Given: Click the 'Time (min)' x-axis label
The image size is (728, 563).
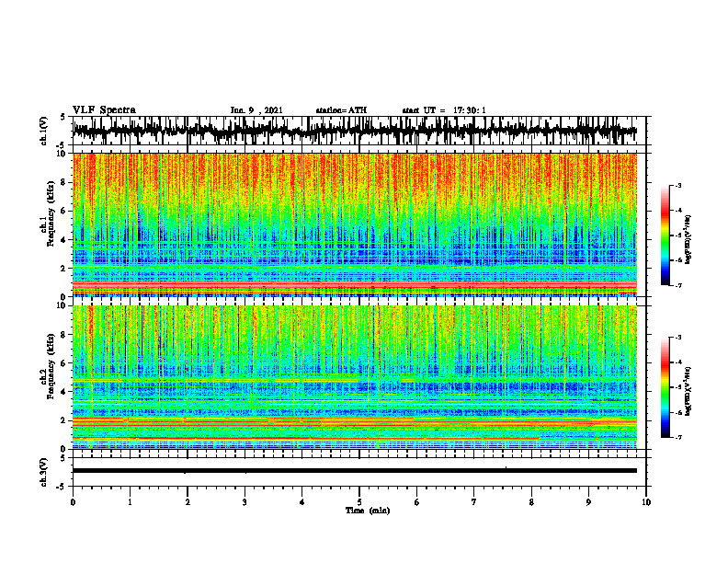Looking at the screenshot, I should pyautogui.click(x=368, y=511).
